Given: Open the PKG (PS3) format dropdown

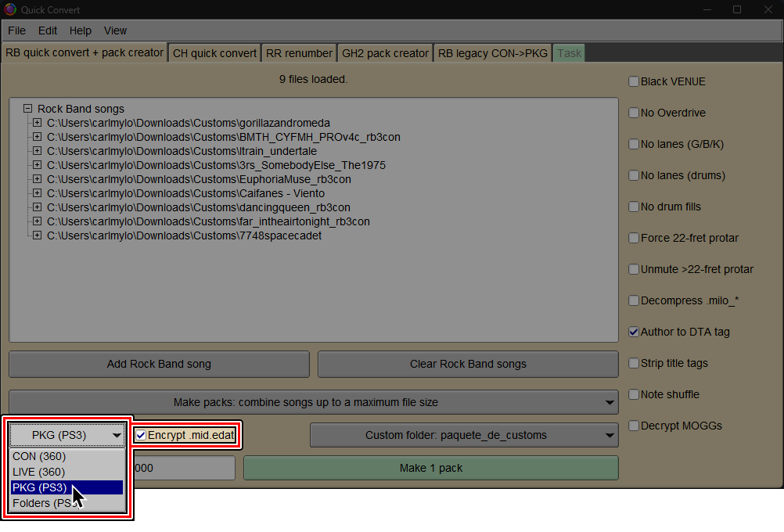Looking at the screenshot, I should click(67, 435).
